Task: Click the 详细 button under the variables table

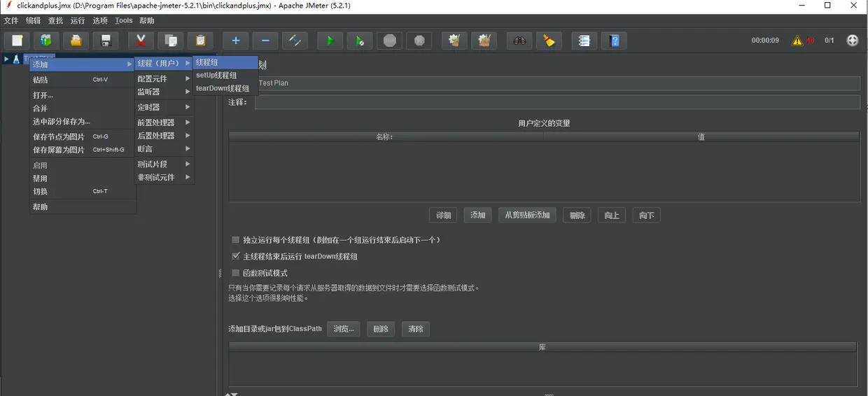Action: point(444,215)
